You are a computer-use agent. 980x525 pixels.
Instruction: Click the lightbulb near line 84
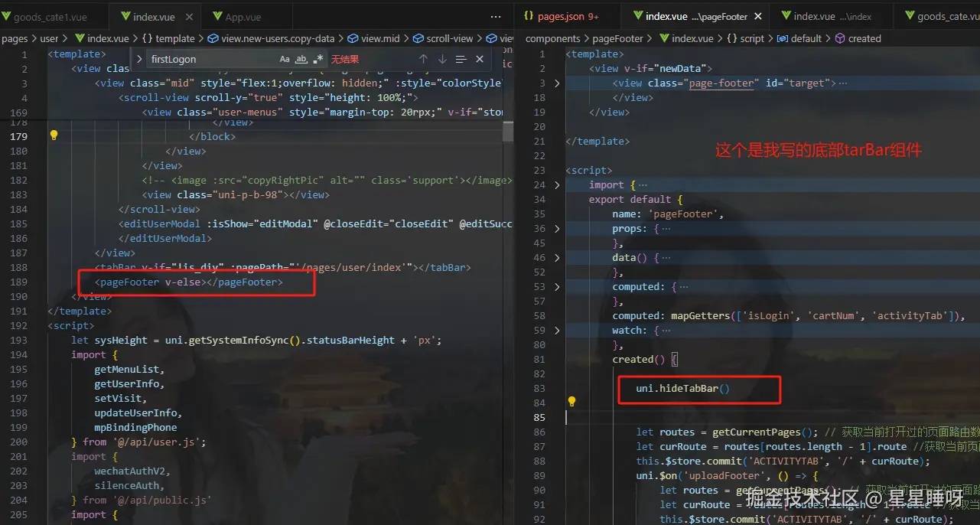click(x=571, y=402)
